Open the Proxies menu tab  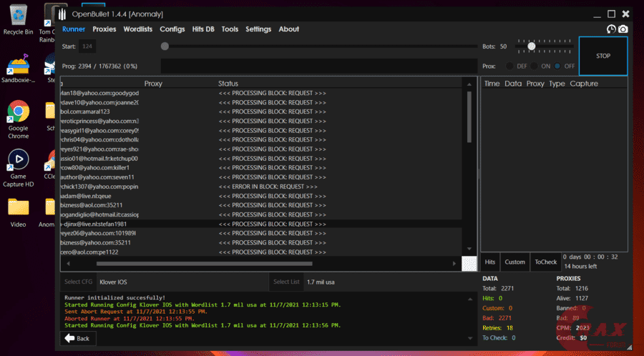[x=104, y=29]
